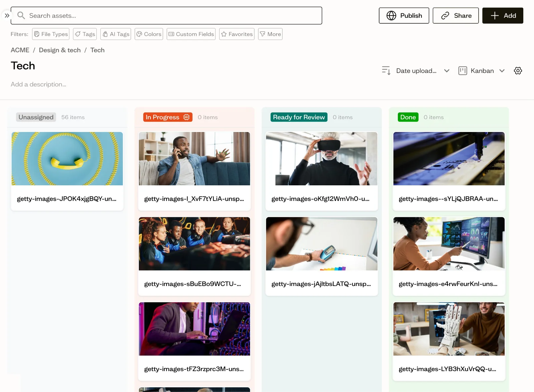Open the VR headset man thumbnail
Viewport: 534px width, 392px height.
point(322,159)
